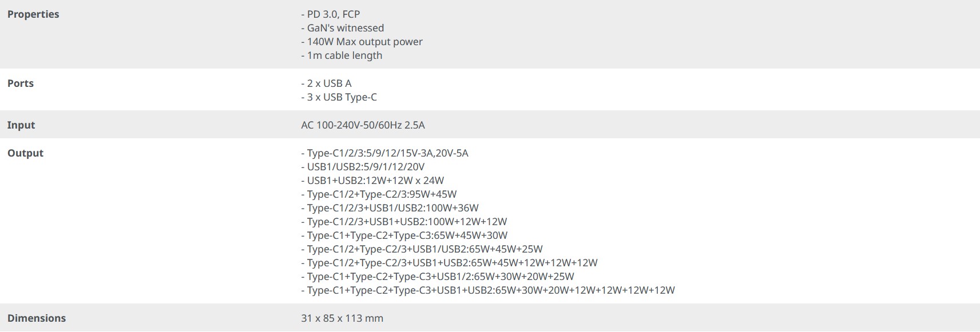Click the 'PD 3.0, FCP' property line
This screenshot has width=980, height=332.
click(331, 14)
